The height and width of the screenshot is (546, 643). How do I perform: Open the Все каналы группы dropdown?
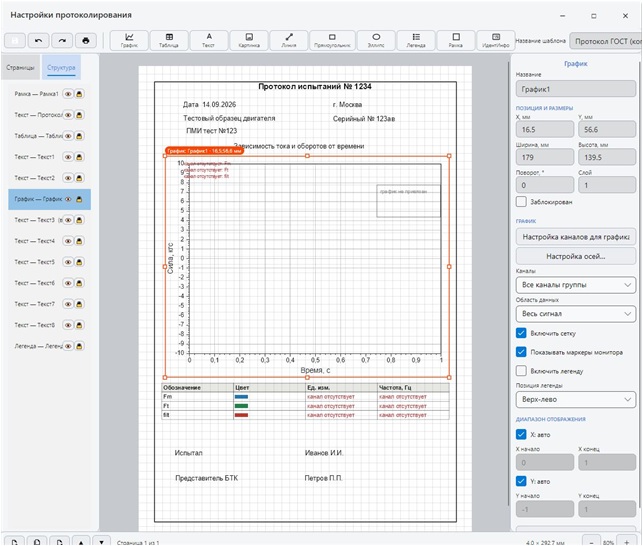(576, 285)
